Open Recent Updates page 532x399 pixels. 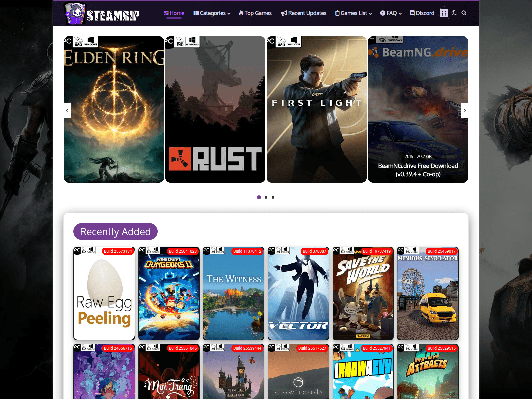tap(304, 13)
